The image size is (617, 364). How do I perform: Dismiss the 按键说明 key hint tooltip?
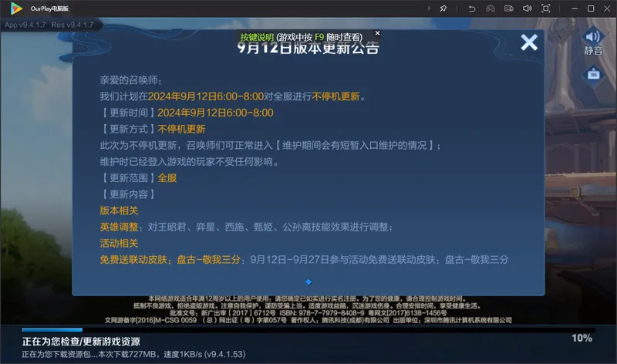pos(377,33)
